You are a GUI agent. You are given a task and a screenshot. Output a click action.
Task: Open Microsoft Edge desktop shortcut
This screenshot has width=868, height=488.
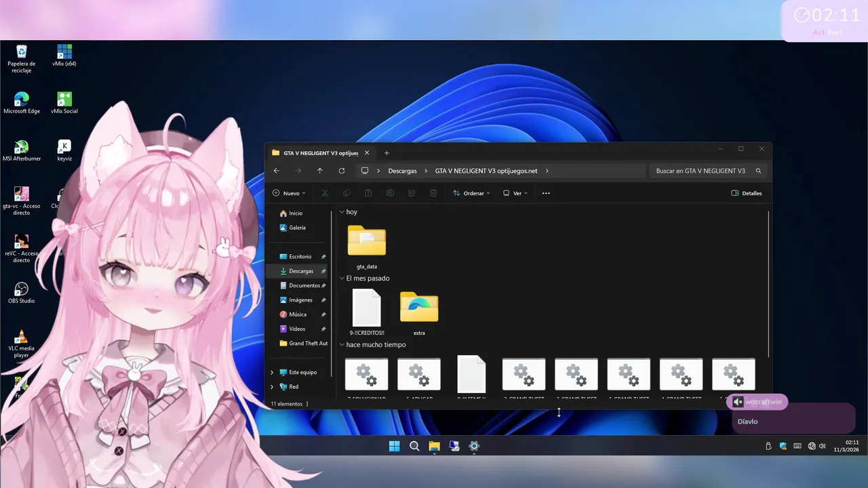22,103
